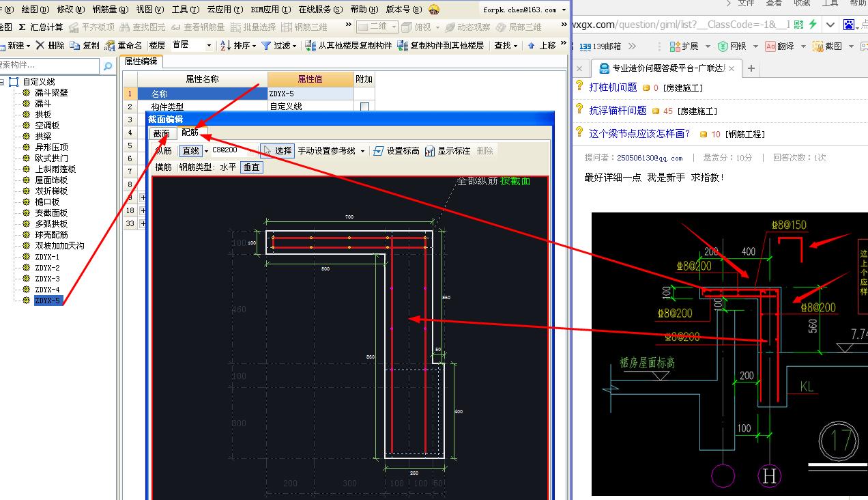Click the search magnifier in component panel
The image size is (868, 500).
point(108,66)
